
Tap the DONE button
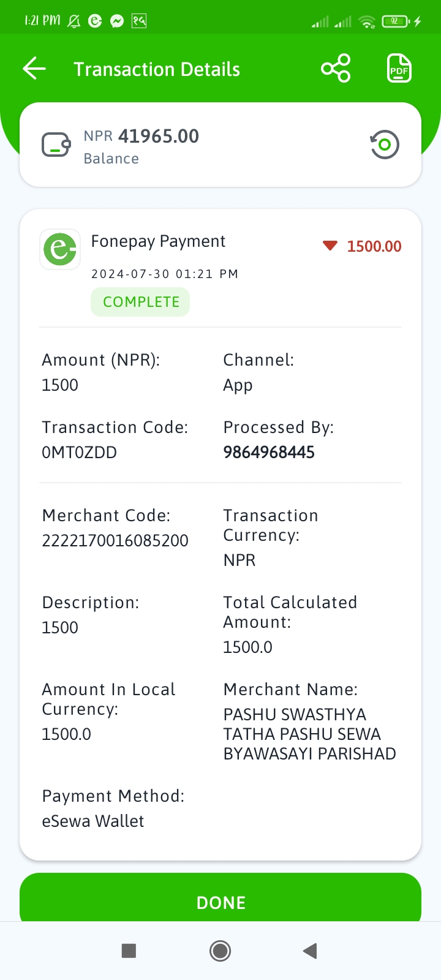click(221, 898)
